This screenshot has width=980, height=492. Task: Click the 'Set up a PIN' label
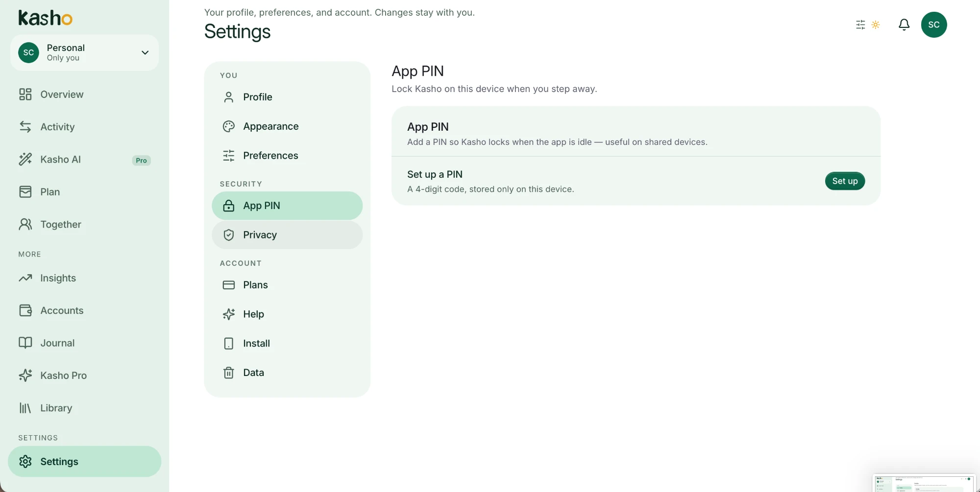[435, 174]
